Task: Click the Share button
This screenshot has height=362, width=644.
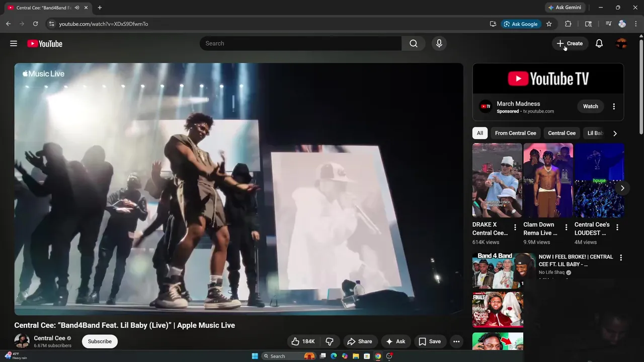Action: click(360, 341)
